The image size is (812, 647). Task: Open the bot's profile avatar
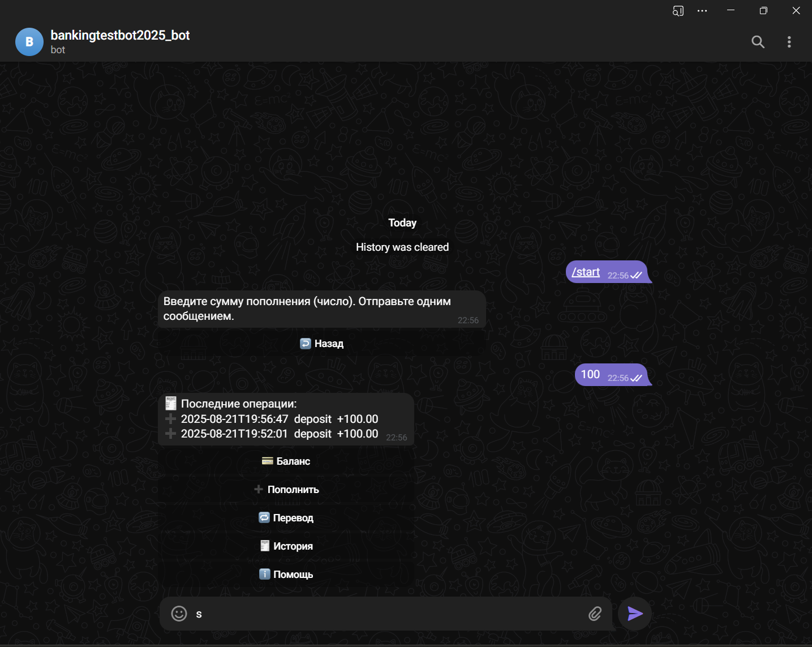click(x=29, y=42)
